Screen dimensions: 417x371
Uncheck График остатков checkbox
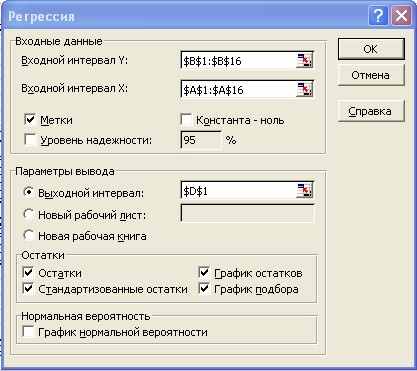pyautogui.click(x=204, y=272)
